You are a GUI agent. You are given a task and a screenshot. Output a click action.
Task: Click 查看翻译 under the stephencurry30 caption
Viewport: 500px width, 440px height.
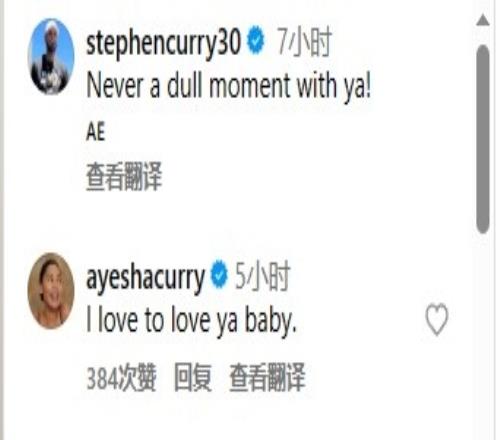[x=124, y=176]
